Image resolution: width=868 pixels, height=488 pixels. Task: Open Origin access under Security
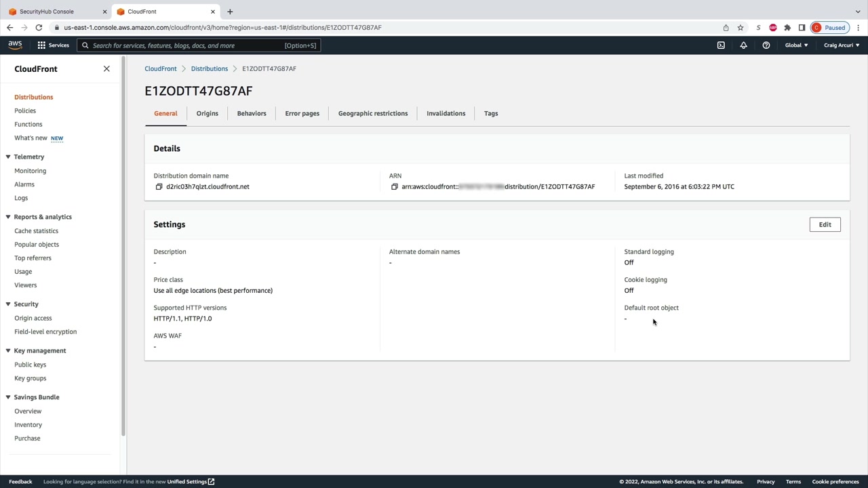[33, 318]
